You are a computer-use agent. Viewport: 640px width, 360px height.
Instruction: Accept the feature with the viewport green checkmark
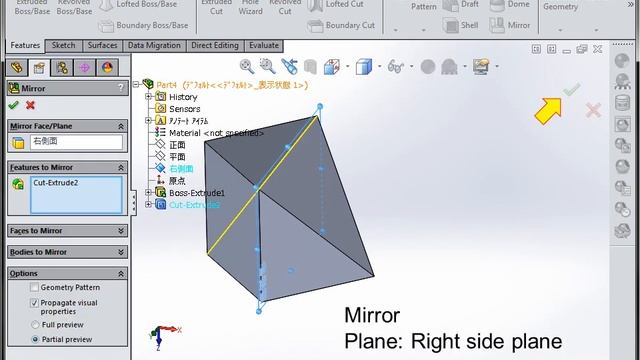coord(572,89)
